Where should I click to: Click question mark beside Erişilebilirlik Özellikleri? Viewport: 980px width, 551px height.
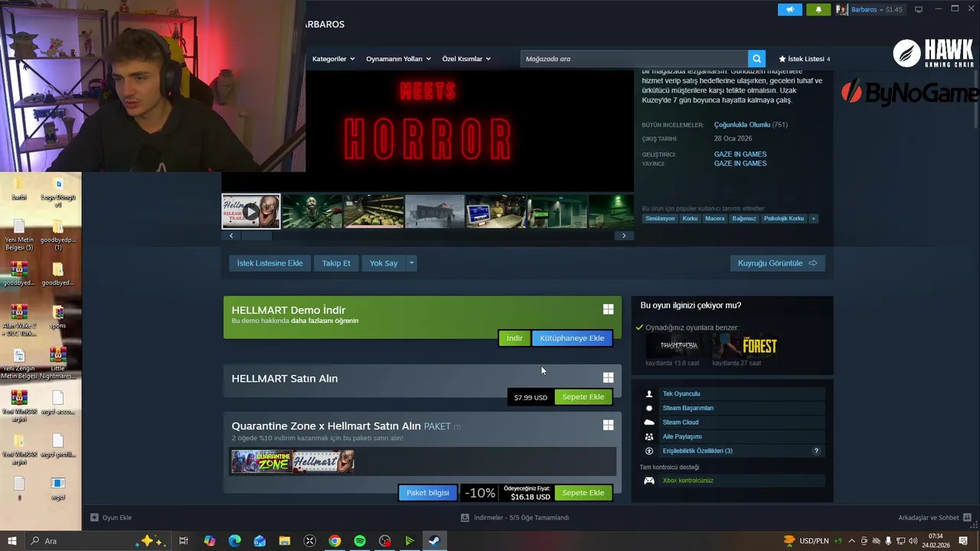point(816,451)
